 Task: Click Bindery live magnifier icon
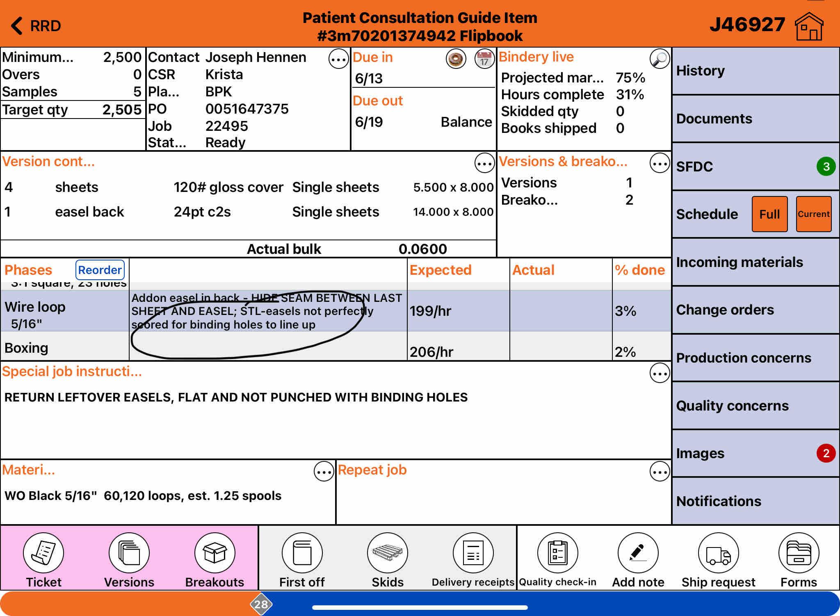660,59
